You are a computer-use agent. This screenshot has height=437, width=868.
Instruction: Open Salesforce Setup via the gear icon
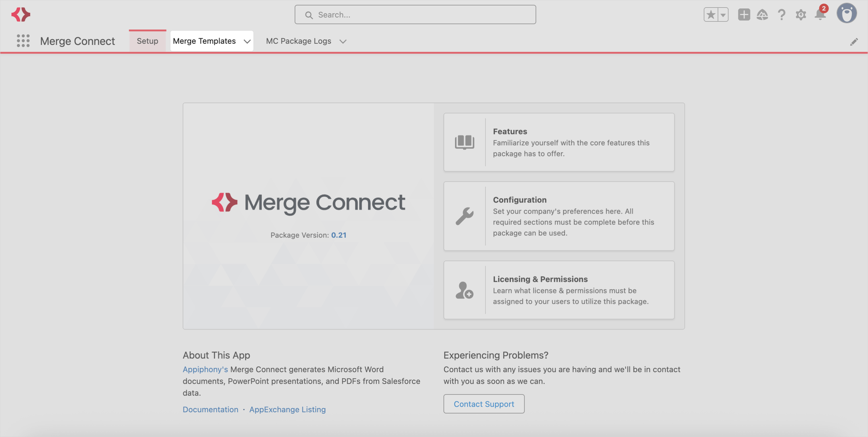pos(801,14)
